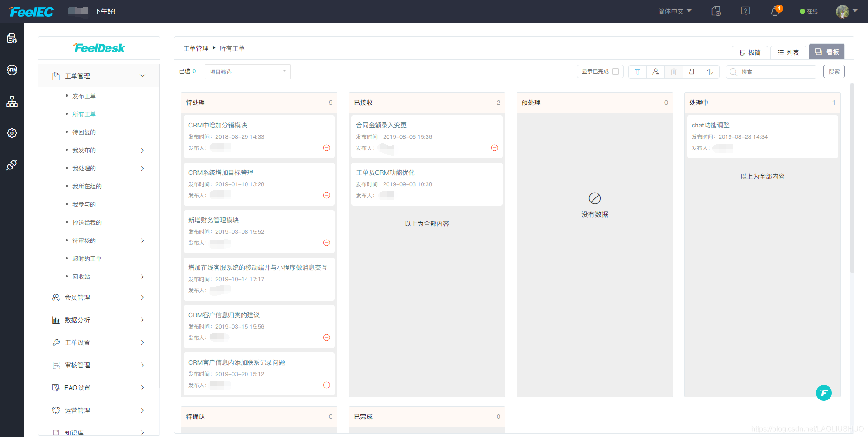The image size is (868, 437).
Task: Click the transfer toolbar icon
Action: click(x=692, y=72)
